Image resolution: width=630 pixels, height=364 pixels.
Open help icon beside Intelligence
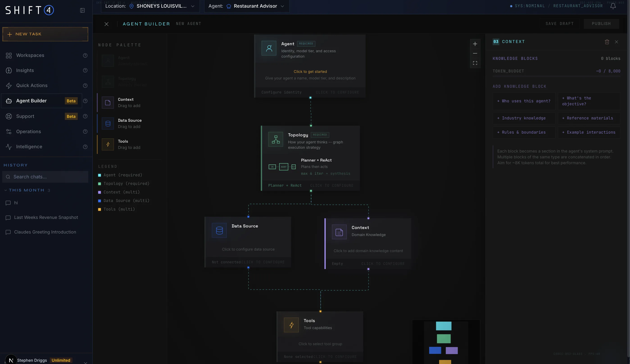[x=85, y=147]
